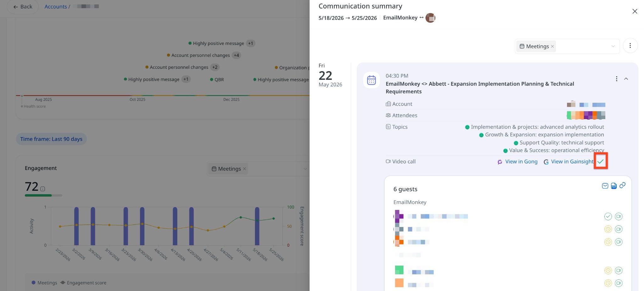Viewport: 644px width, 291px height.
Task: Export guests card as PDF
Action: click(613, 186)
